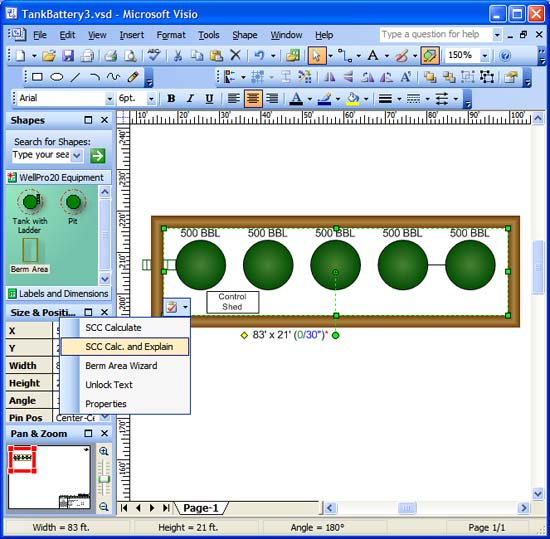Click the Cut scissors icon
This screenshot has height=539, width=550.
pos(178,55)
